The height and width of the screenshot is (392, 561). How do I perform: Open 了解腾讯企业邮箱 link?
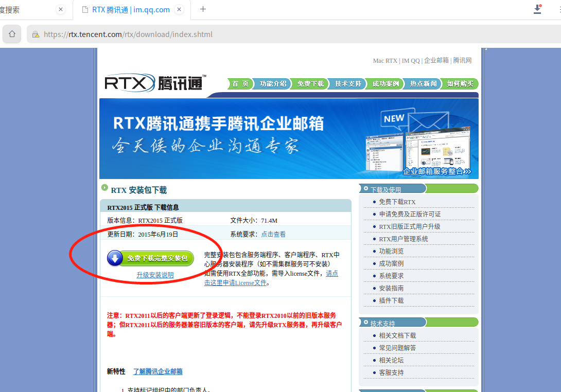click(158, 371)
